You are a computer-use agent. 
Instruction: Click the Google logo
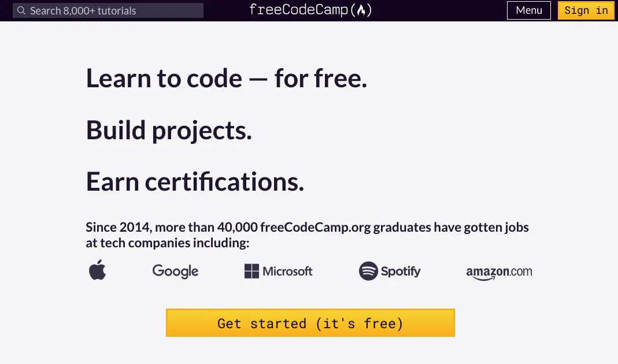175,271
